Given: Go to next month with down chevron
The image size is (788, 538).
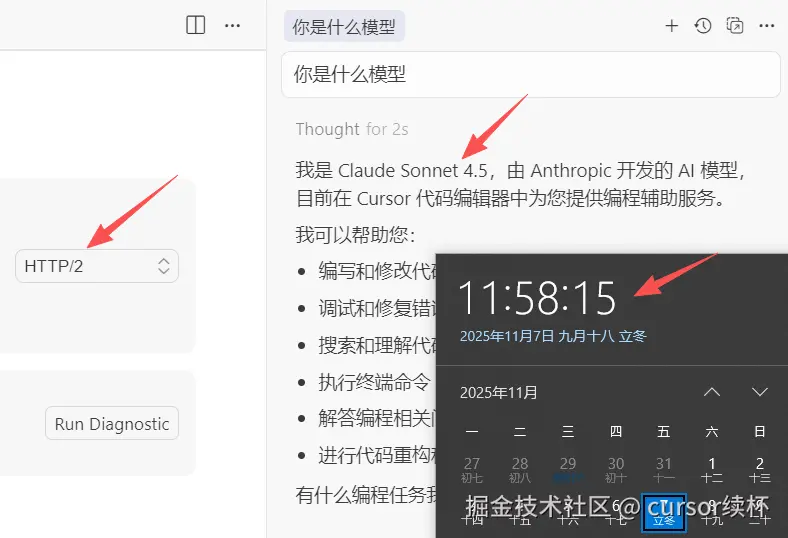Looking at the screenshot, I should [x=759, y=392].
